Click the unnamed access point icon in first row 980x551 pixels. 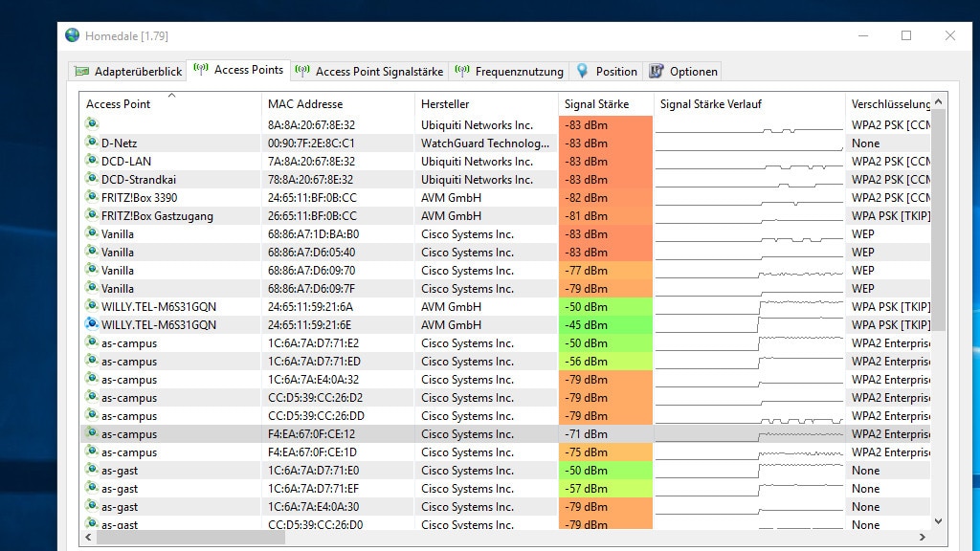coord(92,123)
